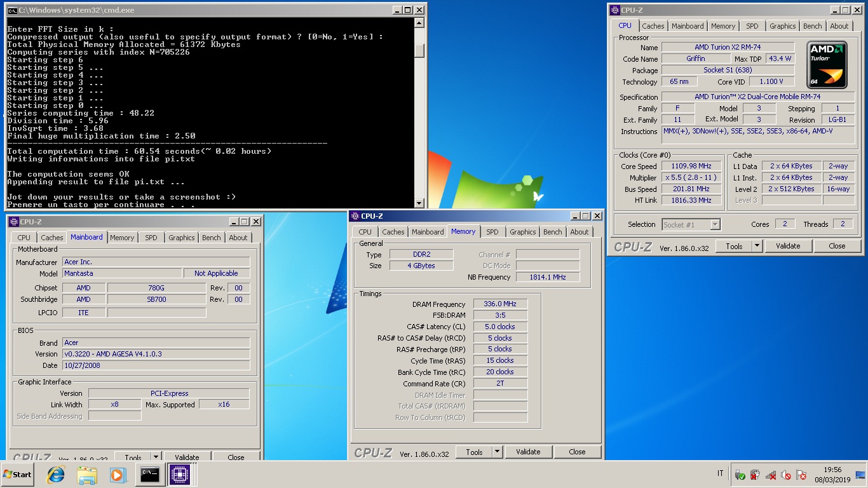Screen dimensions: 868x488
Task: Open Caches tab in the CPU window
Action: [653, 26]
